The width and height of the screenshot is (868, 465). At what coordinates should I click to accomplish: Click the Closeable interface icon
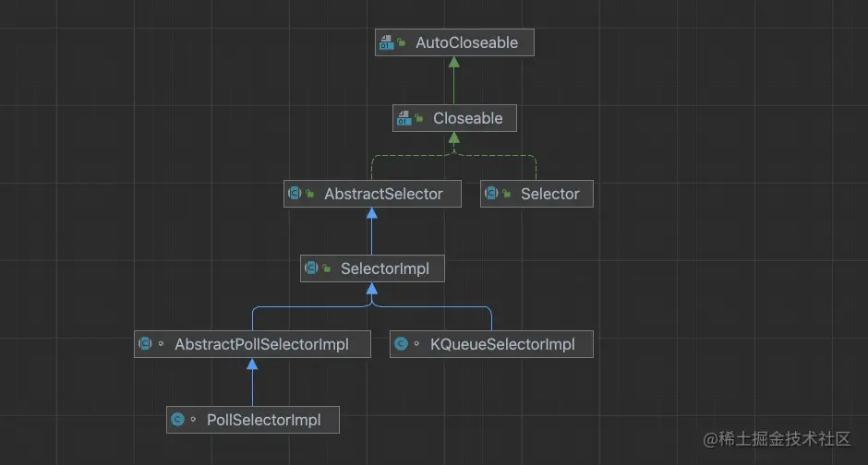(x=404, y=118)
